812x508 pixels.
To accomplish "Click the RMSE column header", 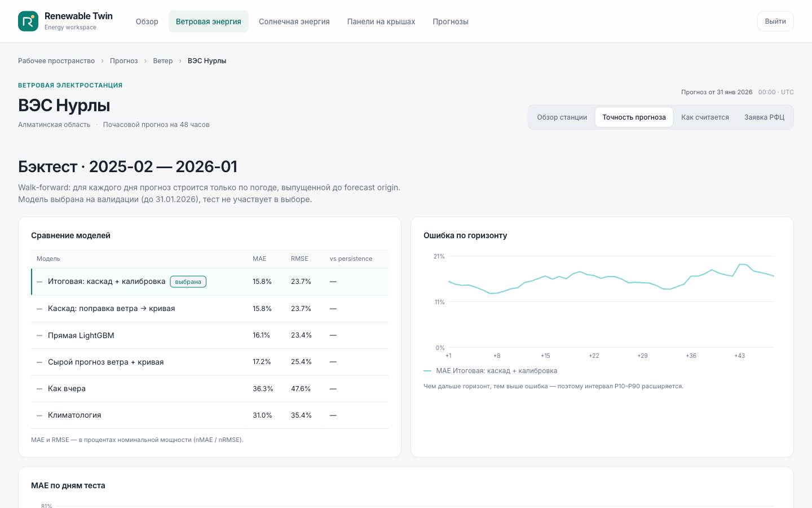I will 299,259.
